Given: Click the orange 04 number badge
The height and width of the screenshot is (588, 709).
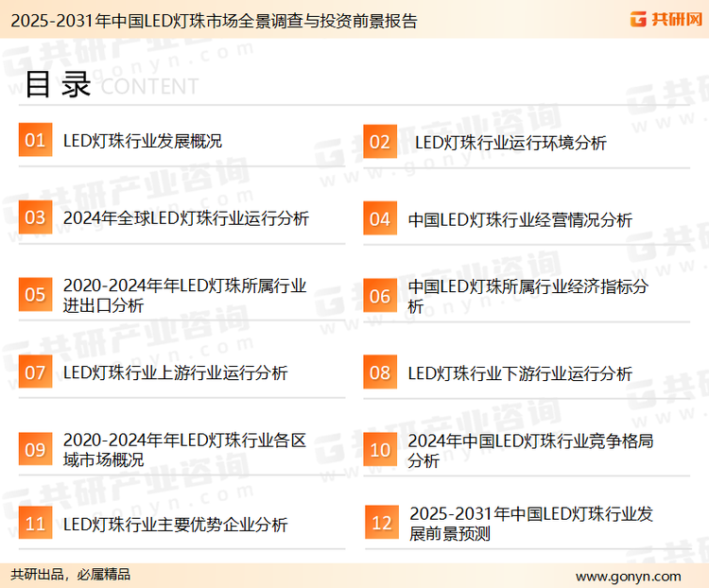Looking at the screenshot, I should [380, 218].
